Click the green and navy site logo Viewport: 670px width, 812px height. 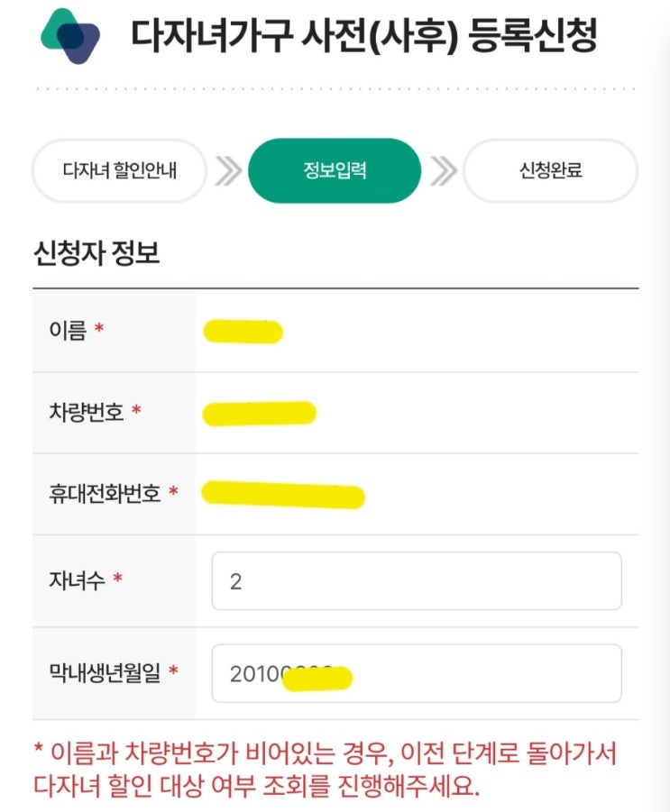point(70,36)
